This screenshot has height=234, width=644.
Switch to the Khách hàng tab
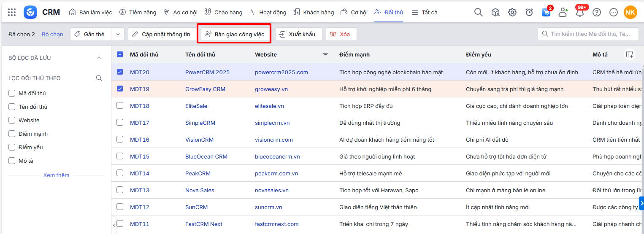[313, 12]
